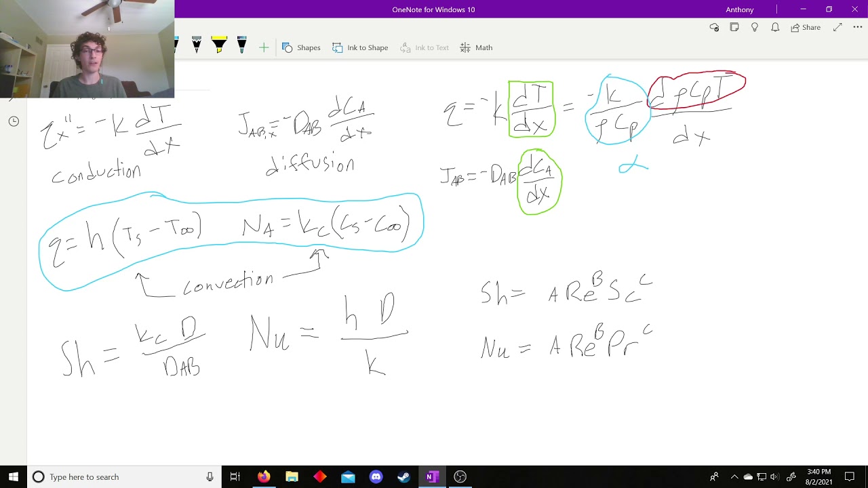
Task: Open the volume speaker tray icon
Action: [774, 476]
